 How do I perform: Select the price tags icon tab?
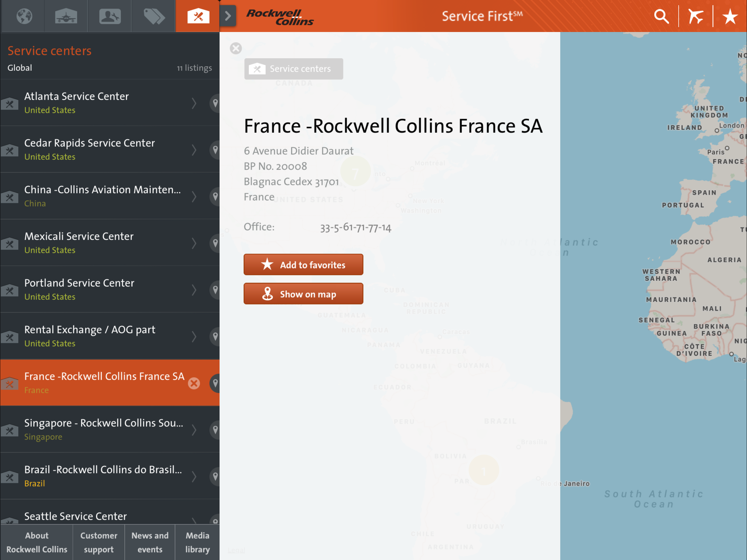coord(154,16)
